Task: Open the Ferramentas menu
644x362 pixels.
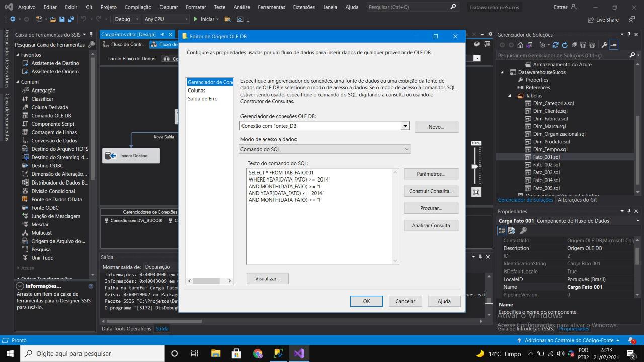Action: [271, 7]
